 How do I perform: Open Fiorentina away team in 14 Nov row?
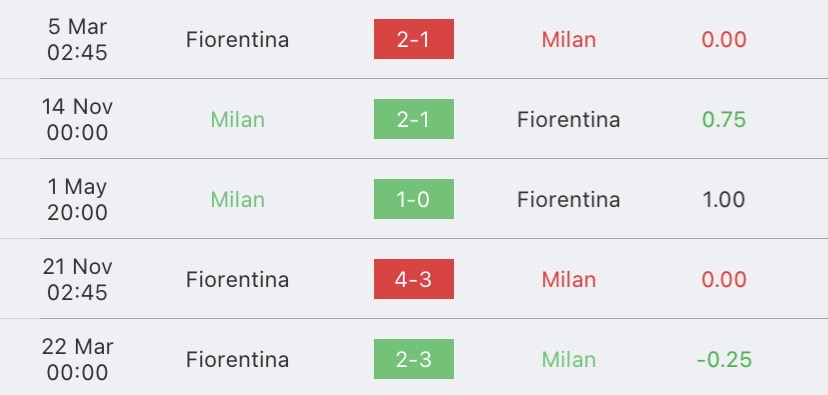click(568, 119)
